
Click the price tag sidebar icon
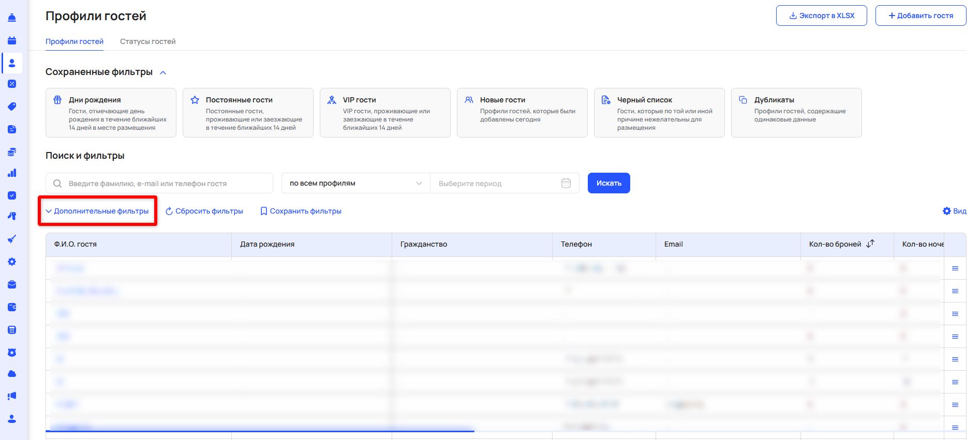(x=12, y=107)
